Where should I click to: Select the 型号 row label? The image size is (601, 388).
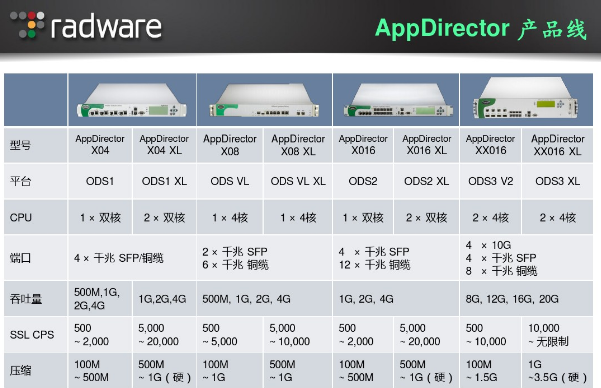click(x=20, y=145)
